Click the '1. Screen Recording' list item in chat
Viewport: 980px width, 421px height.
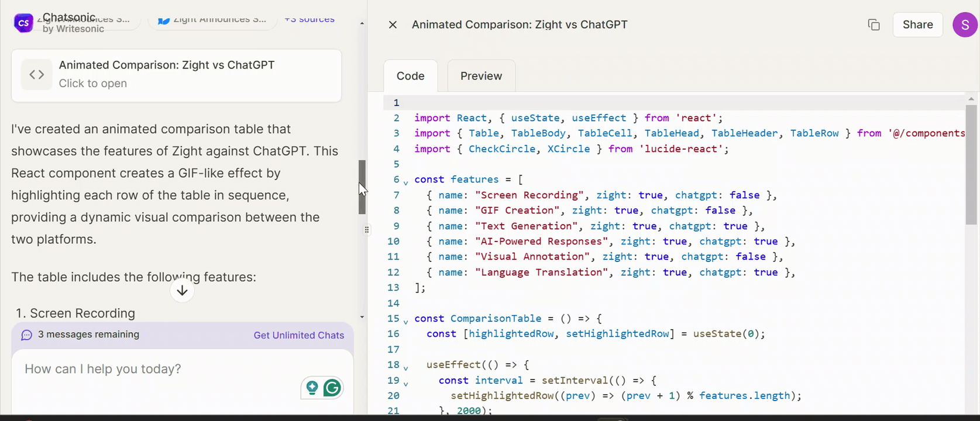pos(75,313)
